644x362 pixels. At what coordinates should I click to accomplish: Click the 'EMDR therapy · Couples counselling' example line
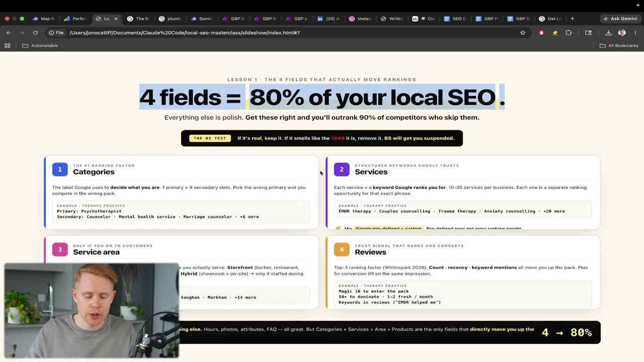click(x=452, y=211)
